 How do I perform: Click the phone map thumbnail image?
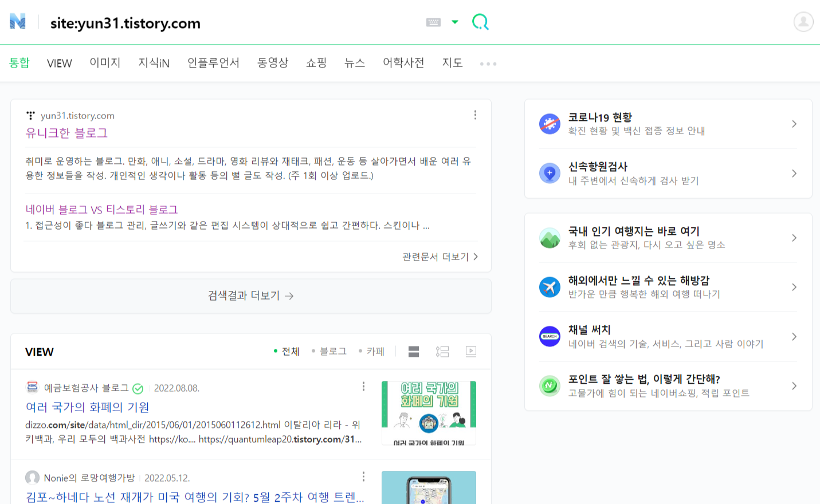pyautogui.click(x=429, y=487)
